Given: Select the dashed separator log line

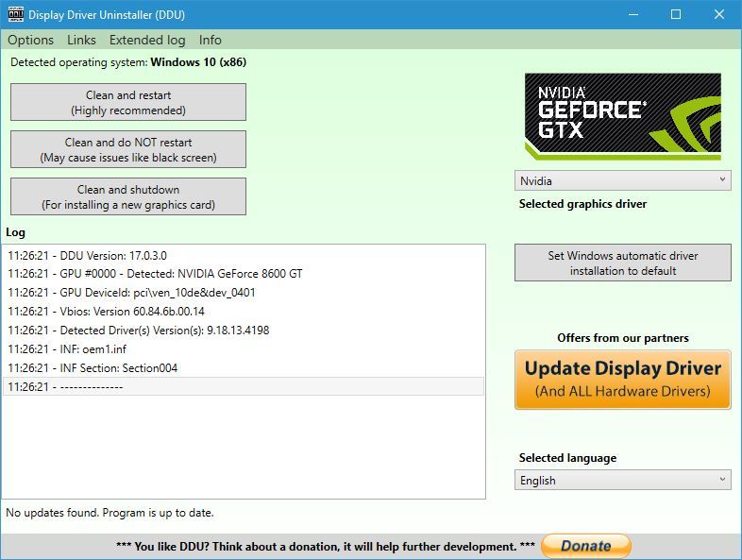Looking at the screenshot, I should [244, 387].
